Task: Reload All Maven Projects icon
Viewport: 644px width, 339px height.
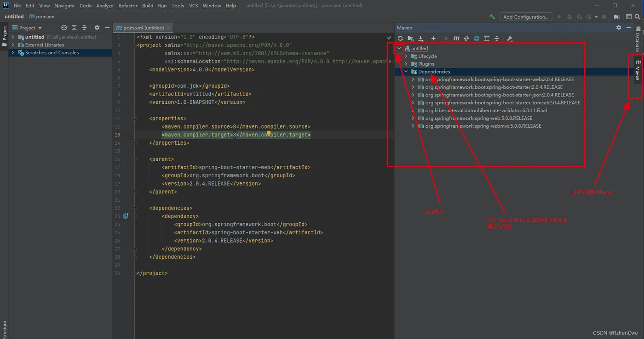Action: click(400, 39)
